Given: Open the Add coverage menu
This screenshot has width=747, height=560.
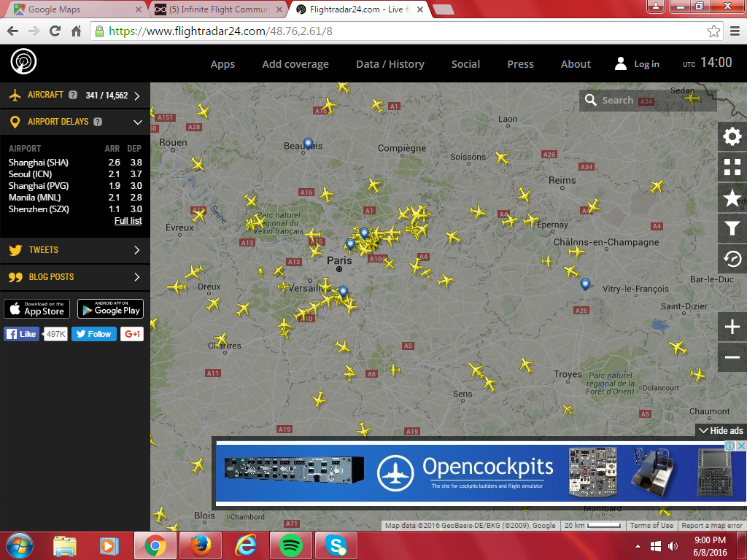Looking at the screenshot, I should 295,64.
